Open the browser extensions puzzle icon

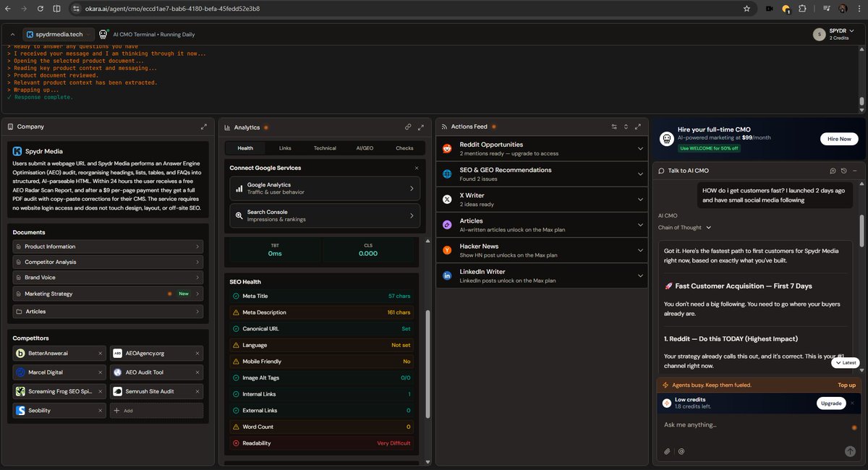click(803, 9)
